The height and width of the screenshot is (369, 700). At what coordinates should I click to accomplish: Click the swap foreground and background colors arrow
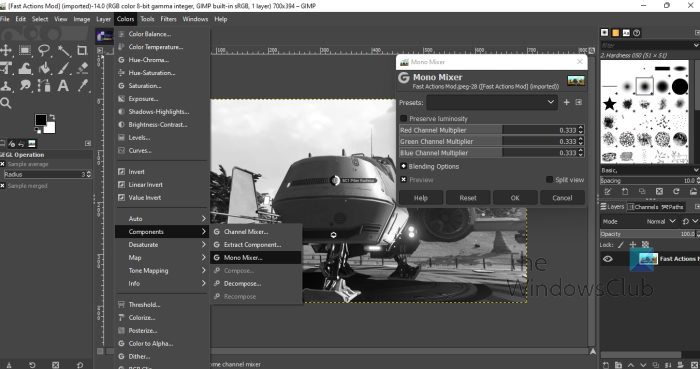(x=52, y=117)
